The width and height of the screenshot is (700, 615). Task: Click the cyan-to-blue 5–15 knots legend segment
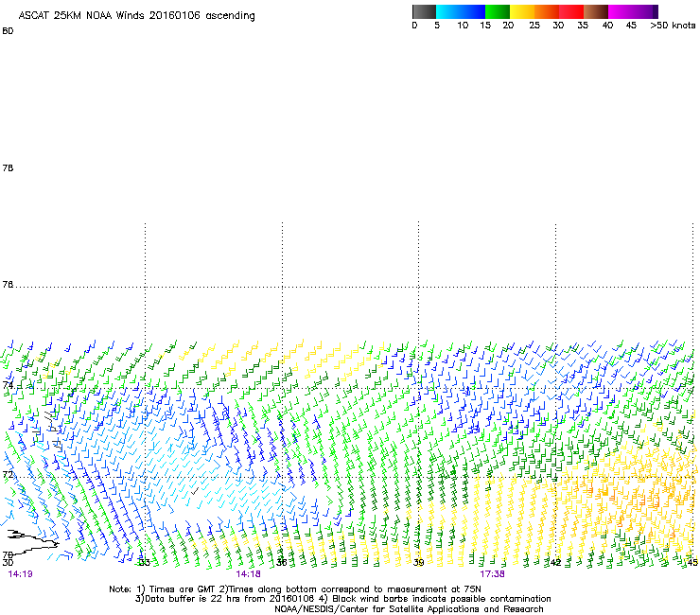tap(461, 11)
